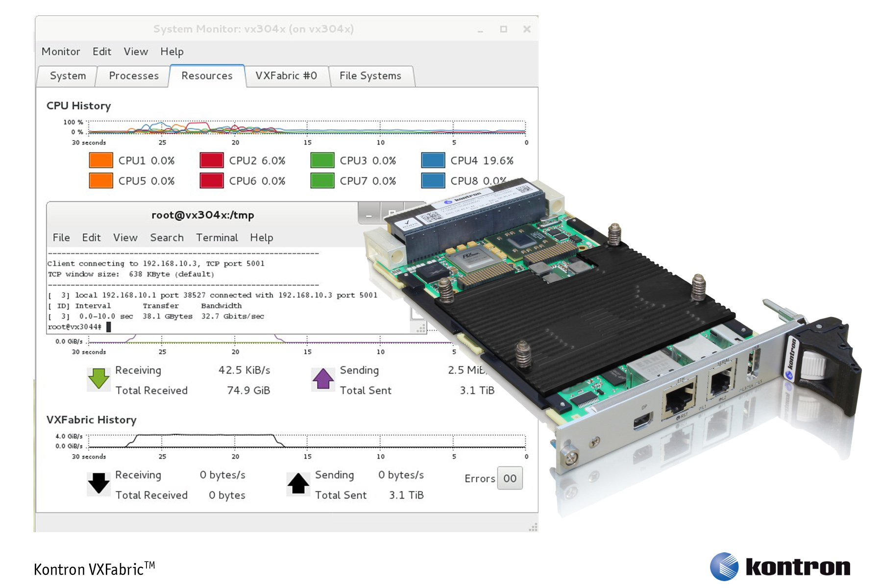Close the System Monitor window
The height and width of the screenshot is (588, 882).
[527, 29]
